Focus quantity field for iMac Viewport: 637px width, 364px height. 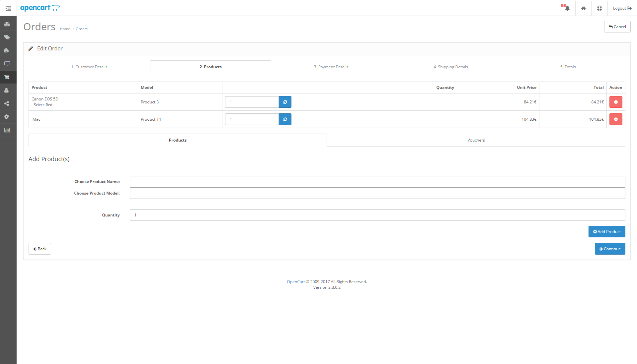point(252,119)
